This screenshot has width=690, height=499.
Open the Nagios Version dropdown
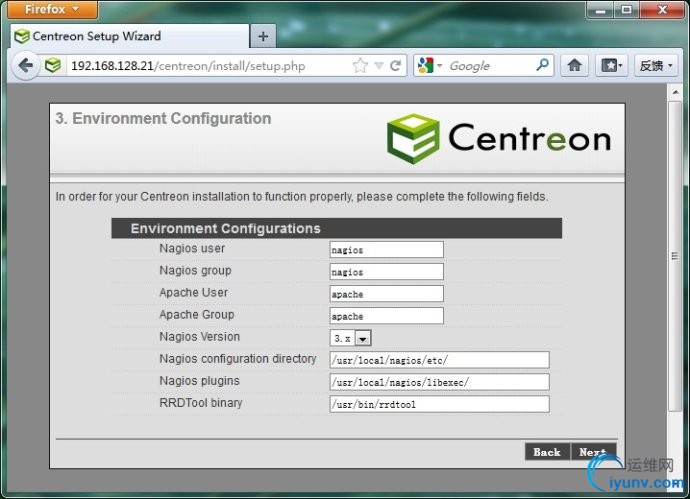click(x=351, y=338)
